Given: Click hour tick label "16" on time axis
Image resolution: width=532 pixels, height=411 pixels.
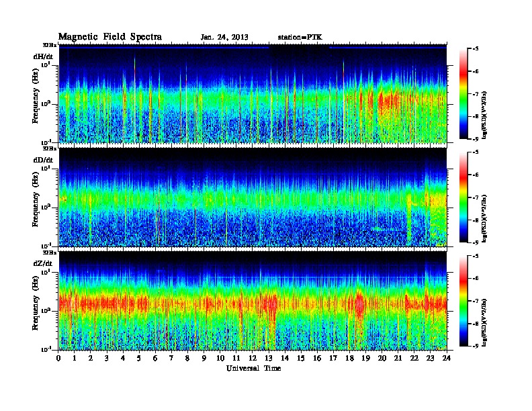Looking at the screenshot, I should [x=317, y=358].
